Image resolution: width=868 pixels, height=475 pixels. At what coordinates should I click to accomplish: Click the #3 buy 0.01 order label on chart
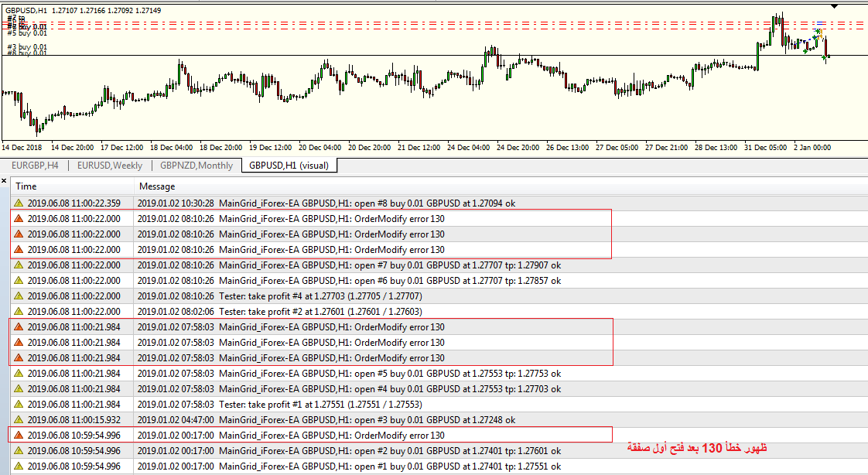click(27, 47)
